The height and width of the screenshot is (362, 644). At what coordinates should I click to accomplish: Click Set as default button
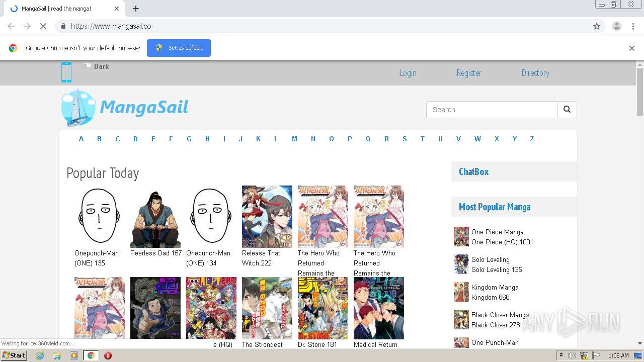tap(179, 48)
